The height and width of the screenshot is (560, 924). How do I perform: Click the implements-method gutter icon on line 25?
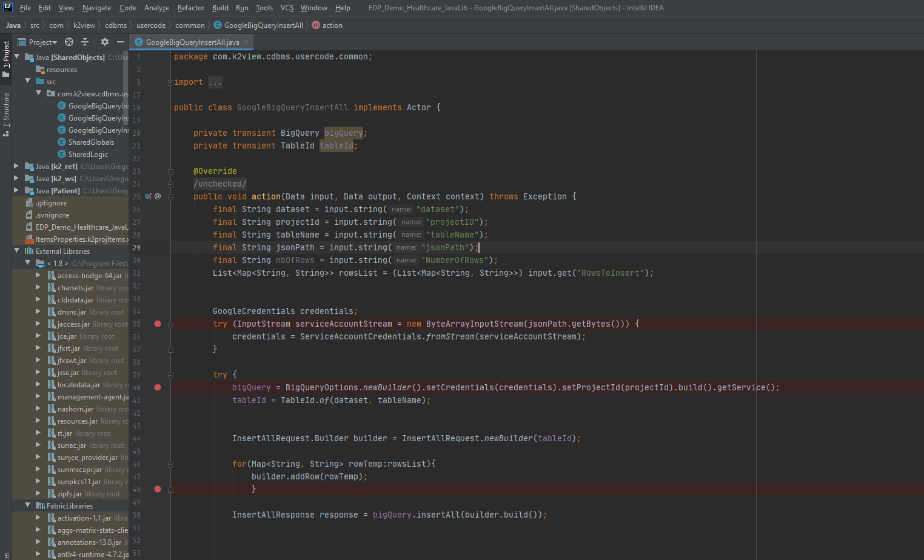(x=148, y=196)
